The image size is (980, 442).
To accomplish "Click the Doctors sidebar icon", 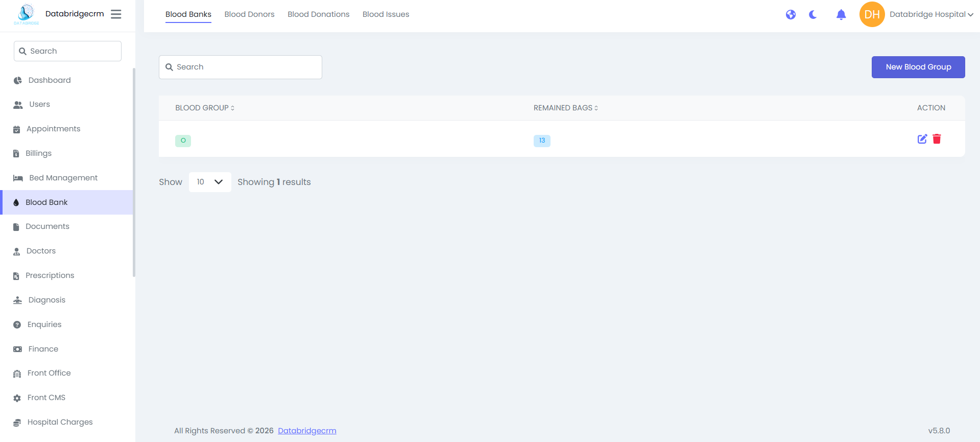I will coord(17,251).
